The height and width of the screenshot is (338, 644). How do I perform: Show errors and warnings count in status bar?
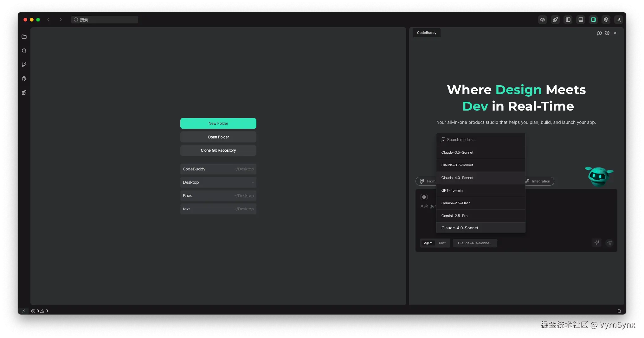tap(40, 311)
